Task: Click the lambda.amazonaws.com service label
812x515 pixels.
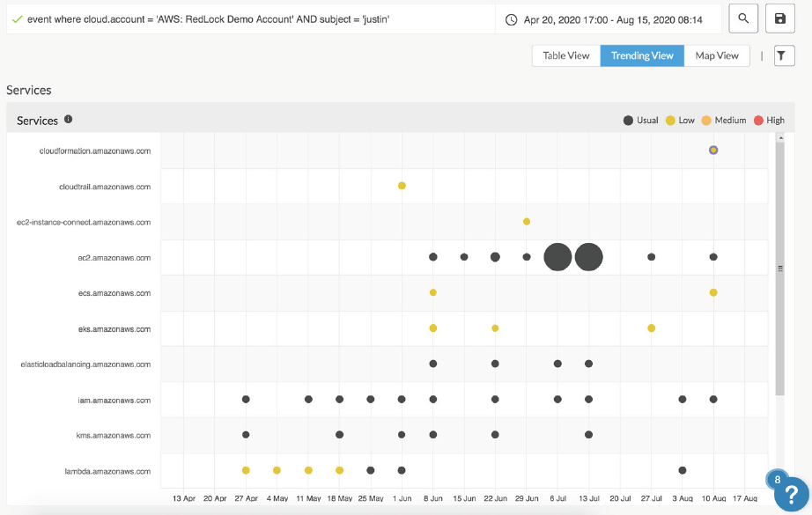Action: pos(108,471)
